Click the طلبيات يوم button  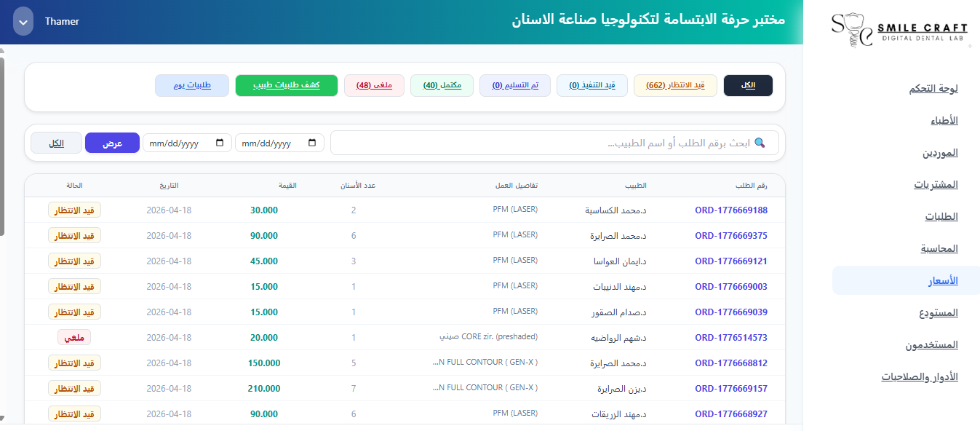point(192,85)
